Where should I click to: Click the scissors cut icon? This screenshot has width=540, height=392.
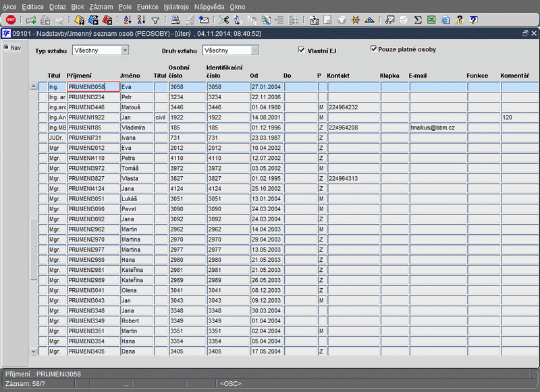pyautogui.click(x=224, y=20)
